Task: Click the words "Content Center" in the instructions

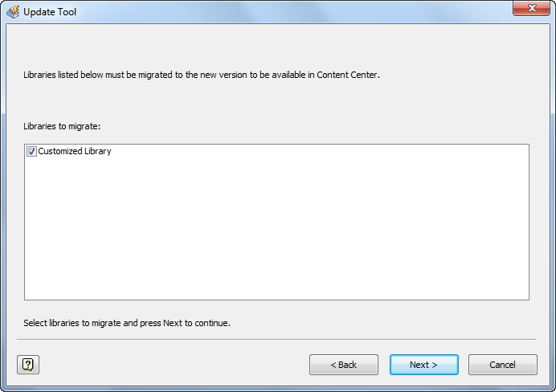Action: tap(346, 75)
